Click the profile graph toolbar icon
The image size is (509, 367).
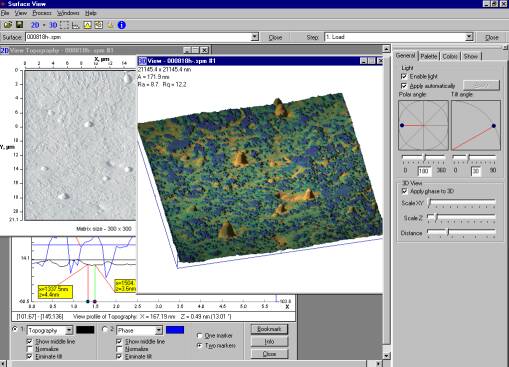pyautogui.click(x=76, y=25)
